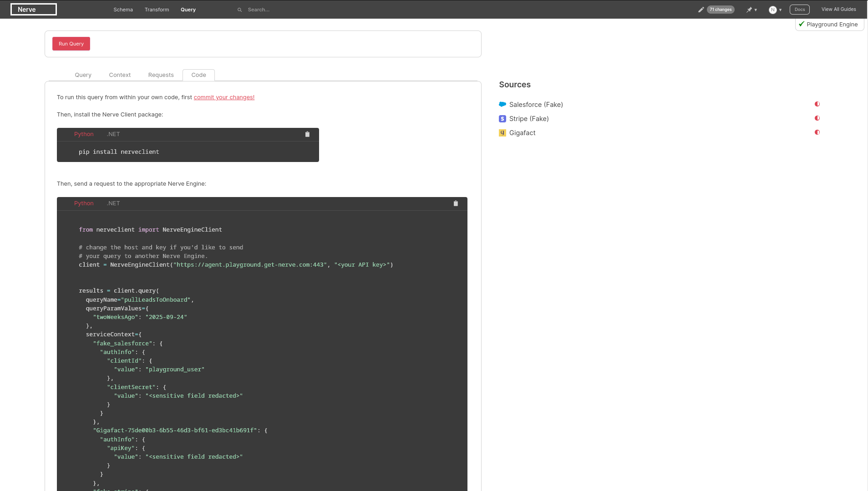Viewport: 868px width, 491px height.
Task: Copy the Python query code via clipboard icon
Action: coord(456,203)
